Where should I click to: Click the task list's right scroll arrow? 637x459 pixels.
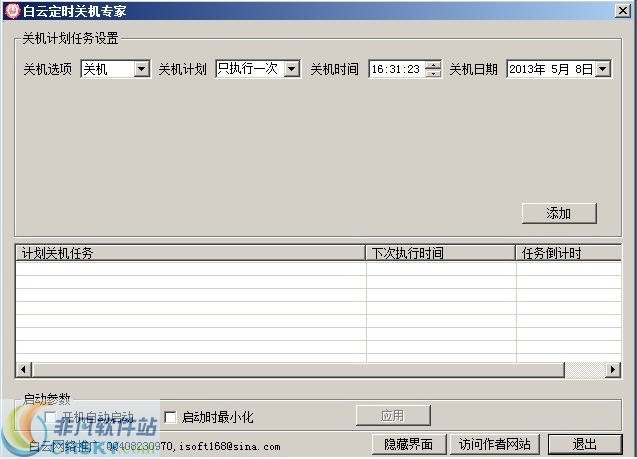click(613, 370)
